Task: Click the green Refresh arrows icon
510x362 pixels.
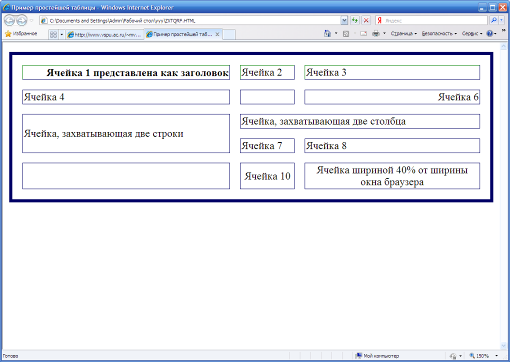Action: [355, 21]
